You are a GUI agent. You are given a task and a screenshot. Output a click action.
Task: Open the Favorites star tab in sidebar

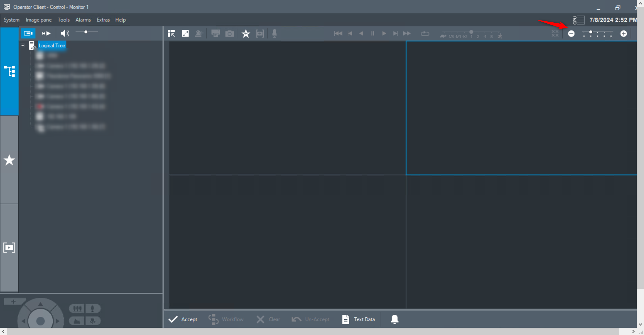click(9, 160)
